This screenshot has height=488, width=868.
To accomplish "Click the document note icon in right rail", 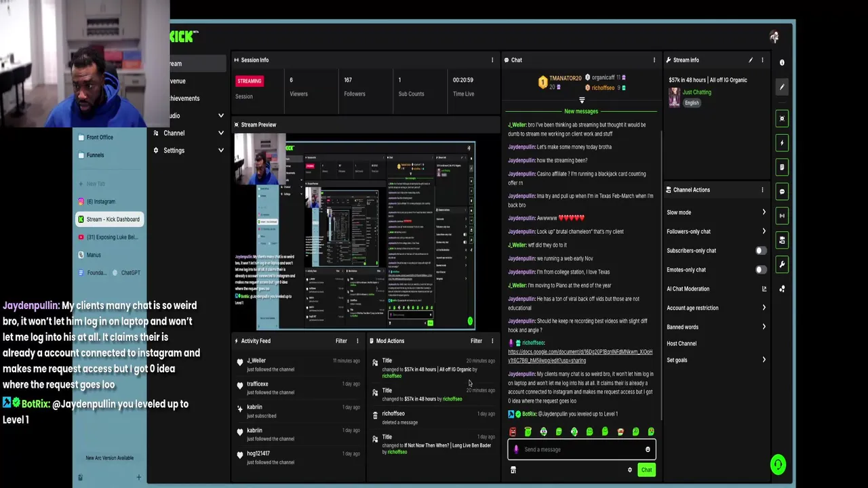I will coord(782,167).
